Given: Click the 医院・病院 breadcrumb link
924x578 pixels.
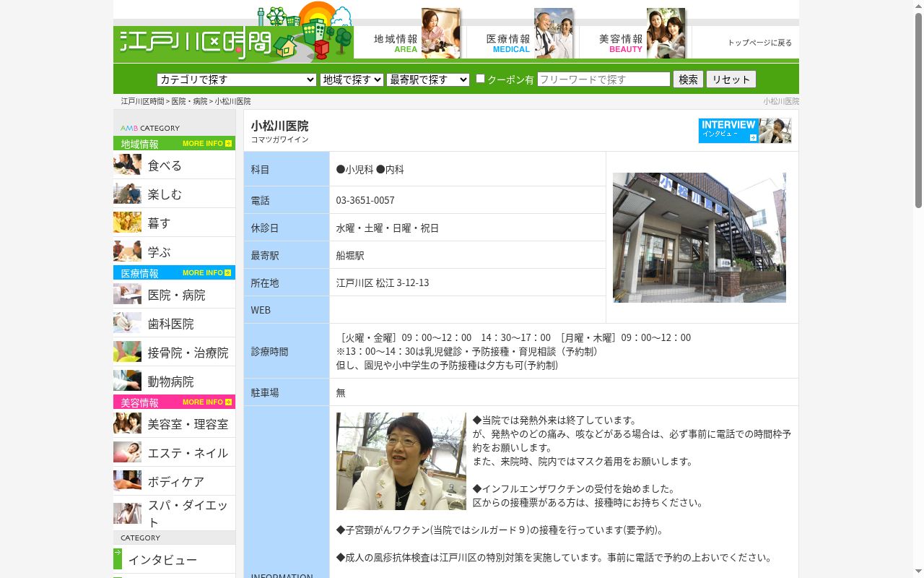Looking at the screenshot, I should (x=189, y=101).
